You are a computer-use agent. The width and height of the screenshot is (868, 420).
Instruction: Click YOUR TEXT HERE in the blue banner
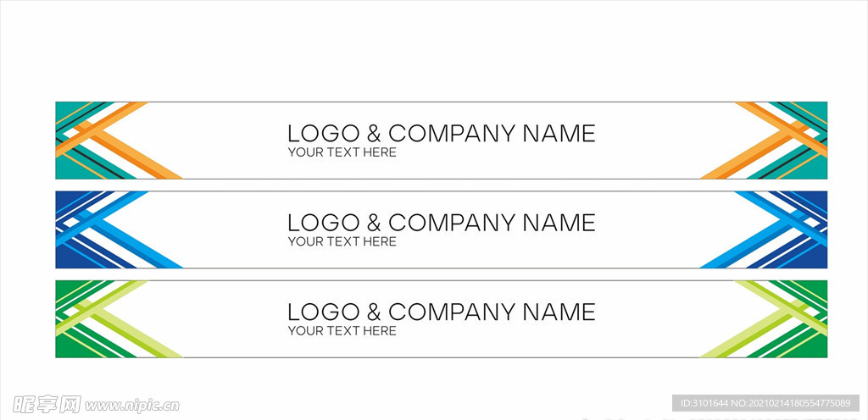[342, 241]
